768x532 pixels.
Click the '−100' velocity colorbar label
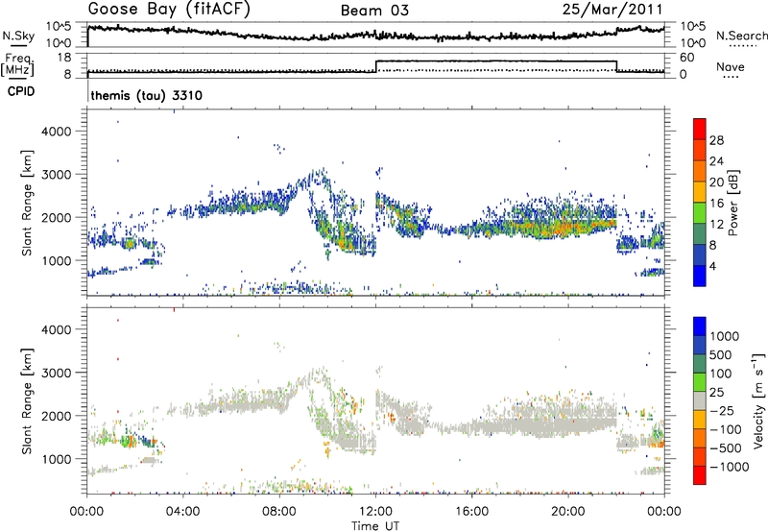[x=726, y=429]
